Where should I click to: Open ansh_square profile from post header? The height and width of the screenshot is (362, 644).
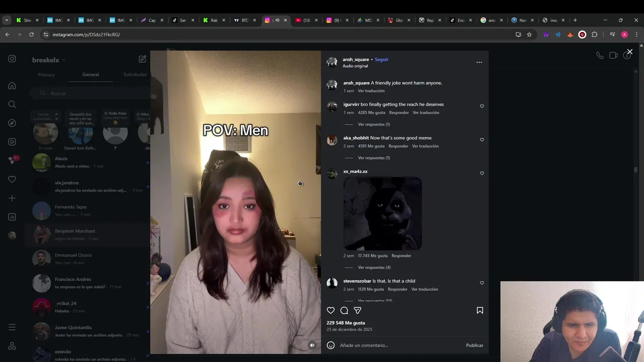point(356,59)
